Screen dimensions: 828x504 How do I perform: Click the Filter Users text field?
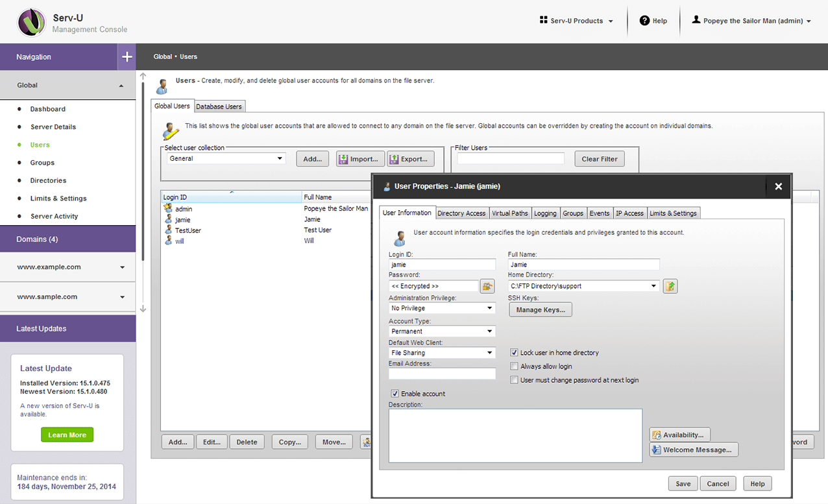point(511,159)
